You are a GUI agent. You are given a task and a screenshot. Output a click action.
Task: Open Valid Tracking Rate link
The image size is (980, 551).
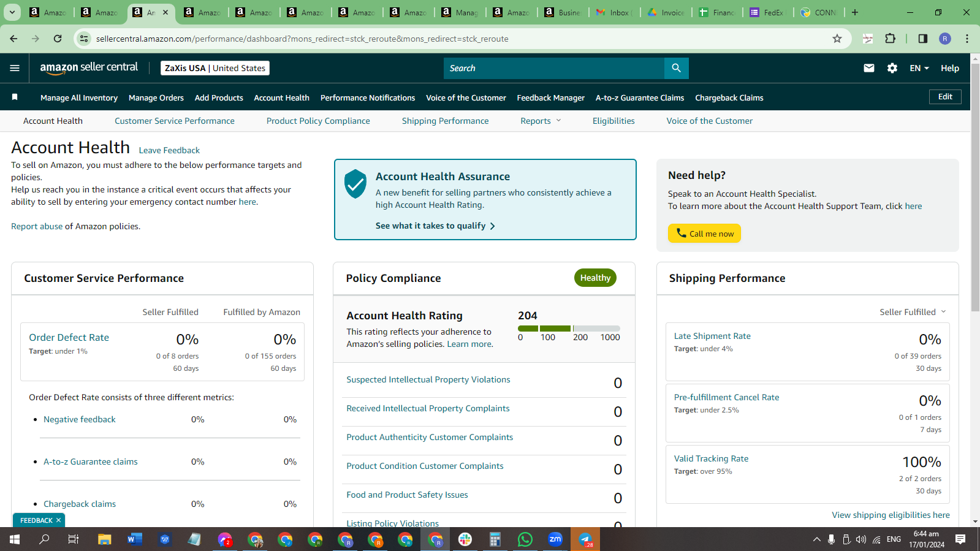pyautogui.click(x=711, y=458)
